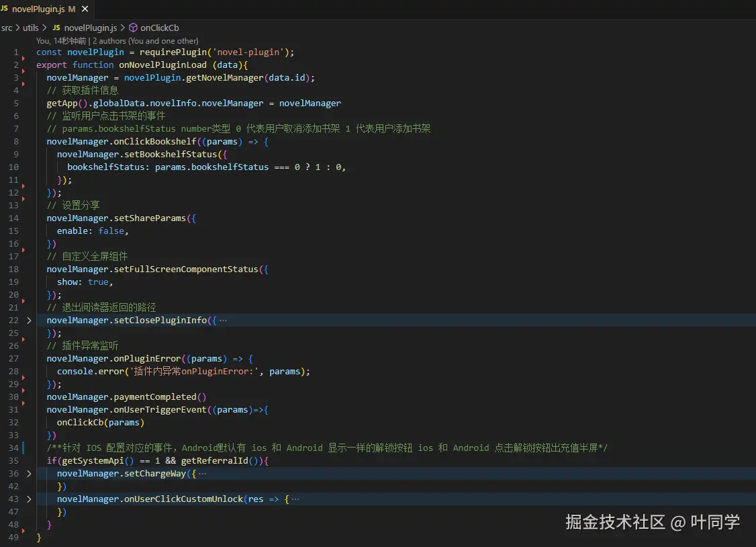Click the bookshelfStatus property on line 10

coord(105,167)
